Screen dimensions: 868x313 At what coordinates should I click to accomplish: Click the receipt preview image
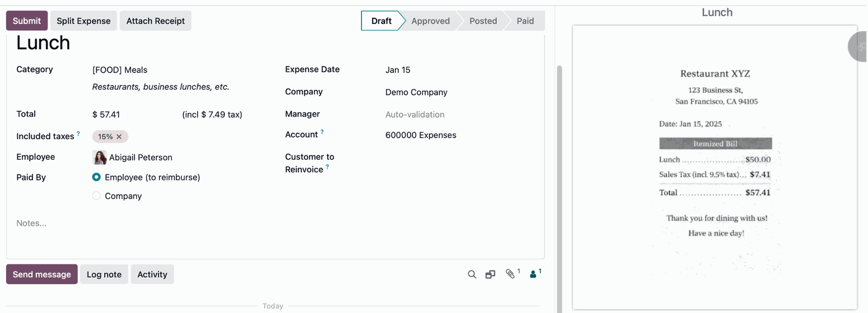(x=715, y=168)
